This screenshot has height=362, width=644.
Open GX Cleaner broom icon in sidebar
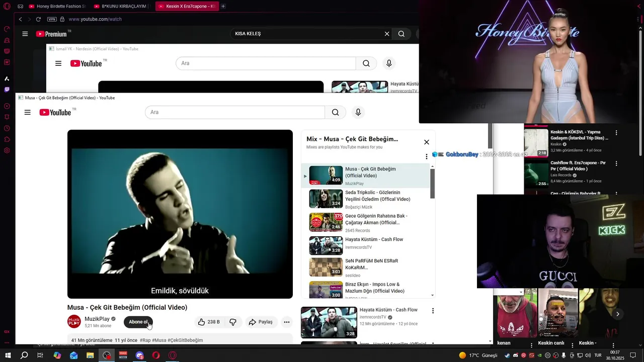7,40
